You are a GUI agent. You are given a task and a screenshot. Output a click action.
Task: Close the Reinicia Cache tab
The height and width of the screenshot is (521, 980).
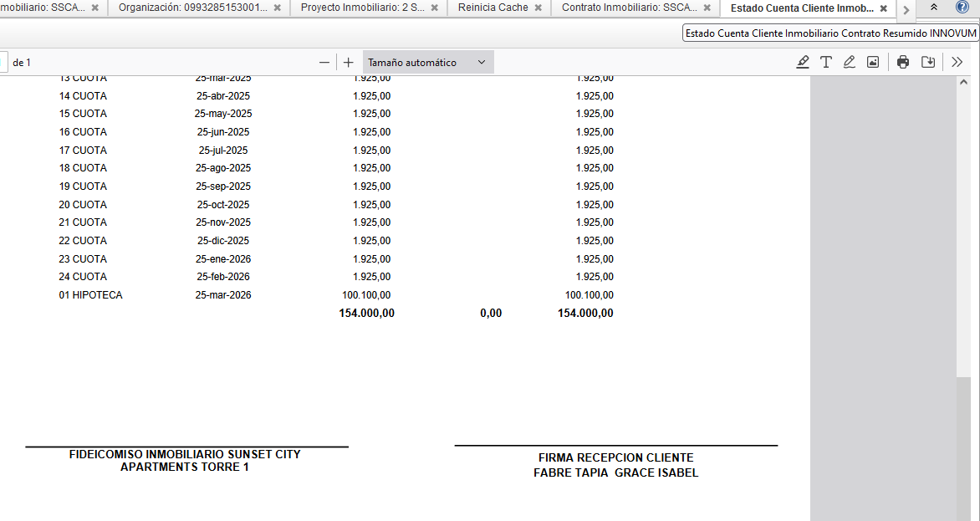click(538, 8)
